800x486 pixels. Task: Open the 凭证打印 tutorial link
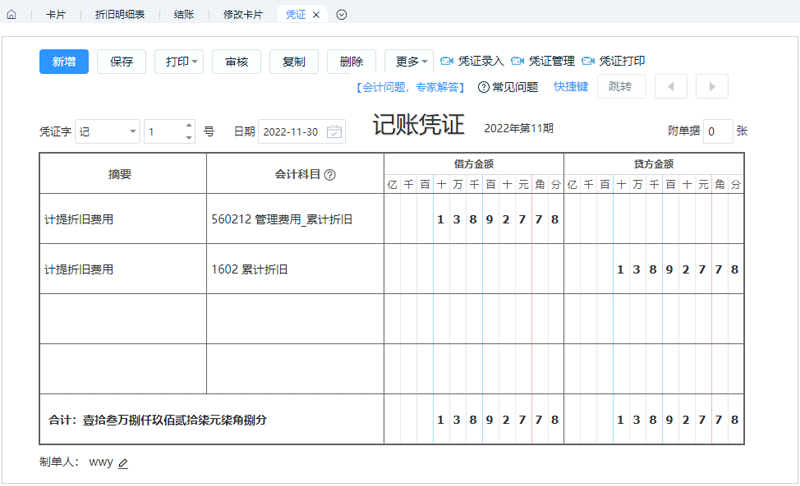pyautogui.click(x=622, y=61)
